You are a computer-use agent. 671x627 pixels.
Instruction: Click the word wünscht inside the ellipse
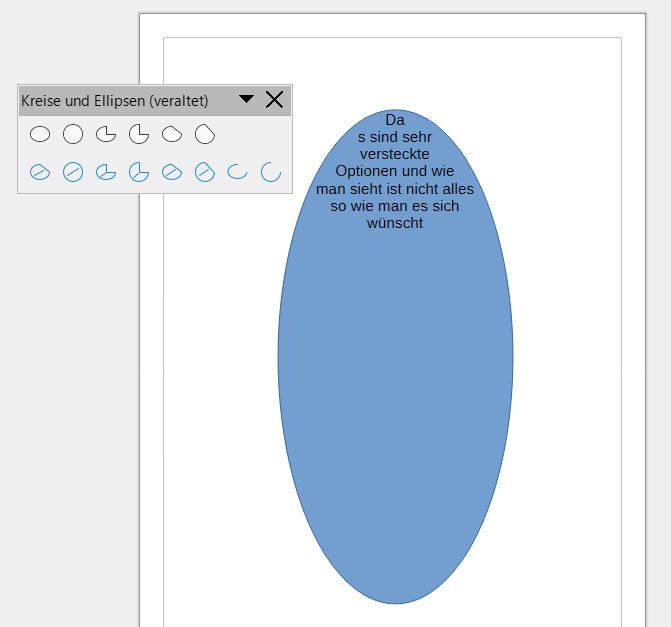(395, 223)
